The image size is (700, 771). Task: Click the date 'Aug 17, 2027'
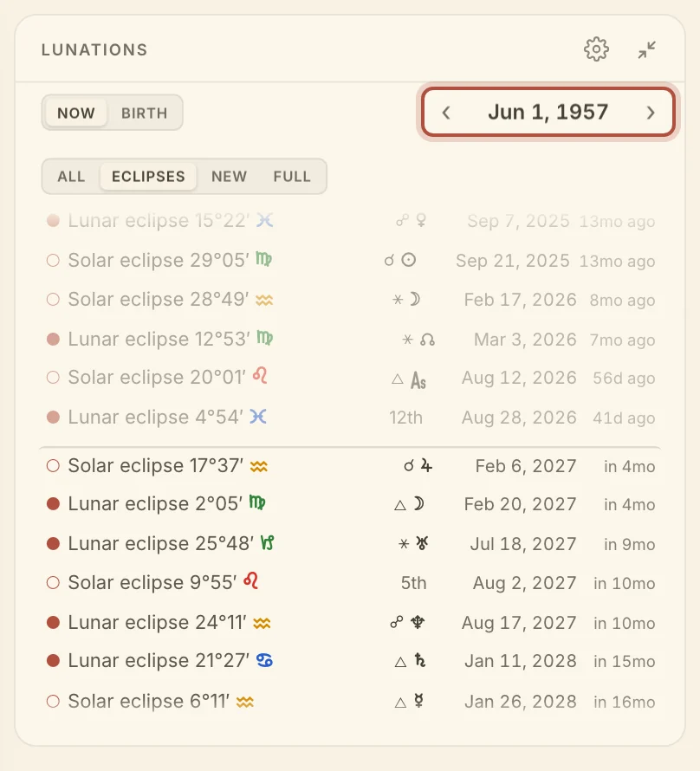519,623
